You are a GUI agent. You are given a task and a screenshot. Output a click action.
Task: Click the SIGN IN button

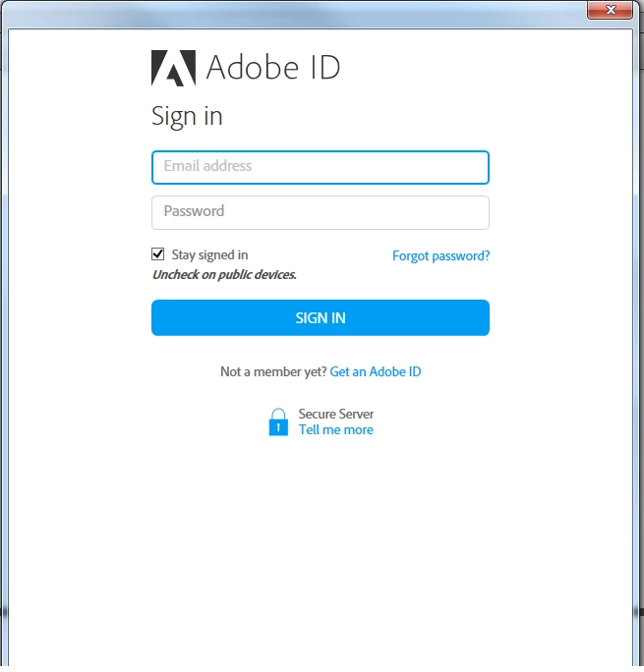coord(321,317)
